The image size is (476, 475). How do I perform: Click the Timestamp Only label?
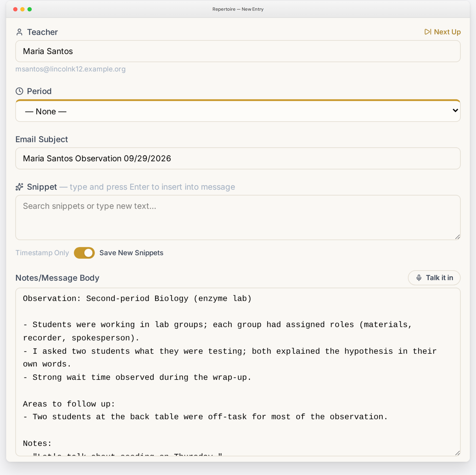click(x=42, y=253)
